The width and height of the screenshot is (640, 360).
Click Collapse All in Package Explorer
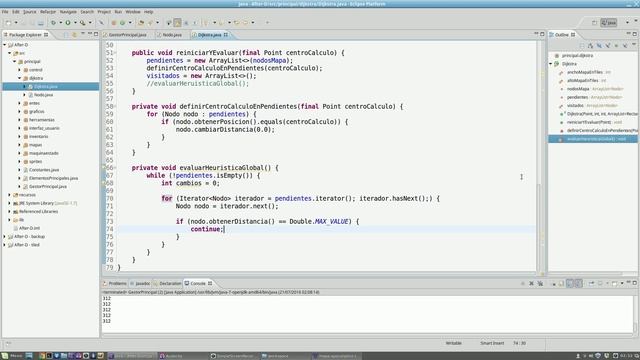(66, 35)
